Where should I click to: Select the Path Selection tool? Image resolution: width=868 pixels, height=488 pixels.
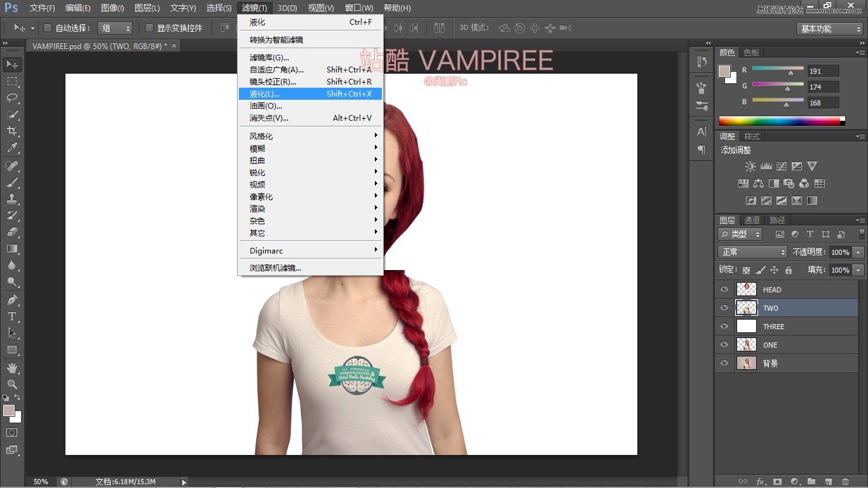coord(12,333)
